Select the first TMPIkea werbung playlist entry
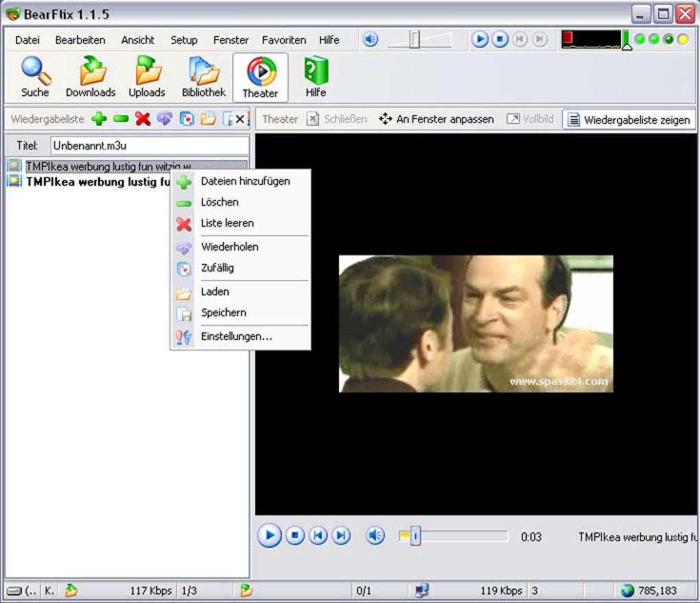 (127, 166)
